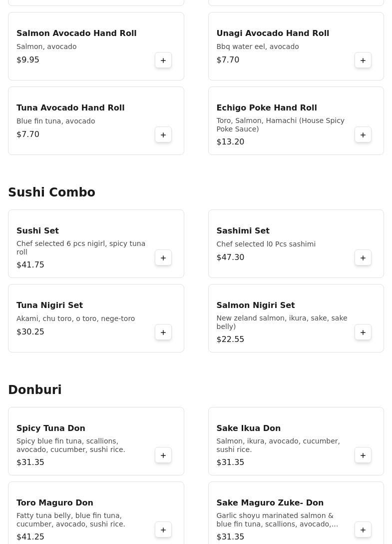Add Sake Maguro Zuke-Don to order
Viewport: 392px width, 544px height.
[x=363, y=529]
